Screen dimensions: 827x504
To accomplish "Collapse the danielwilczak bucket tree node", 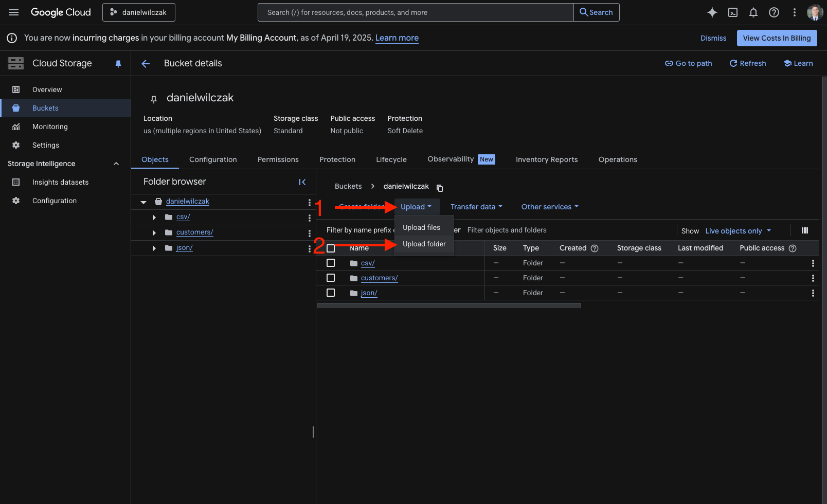I will pos(143,202).
